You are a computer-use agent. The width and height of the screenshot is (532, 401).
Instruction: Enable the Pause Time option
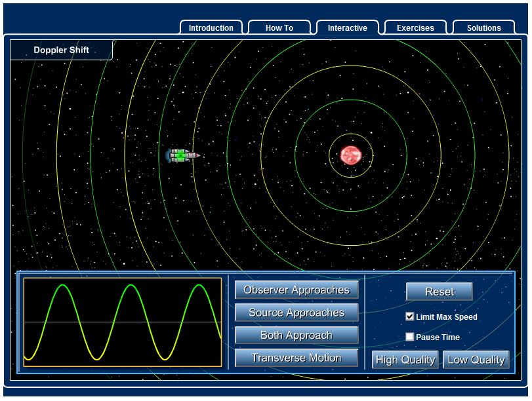[410, 337]
